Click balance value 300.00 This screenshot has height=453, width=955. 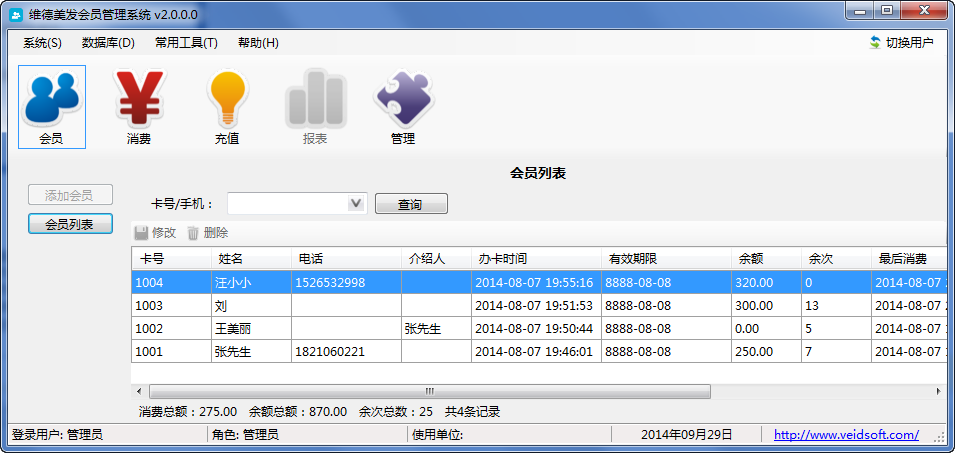pyautogui.click(x=766, y=306)
